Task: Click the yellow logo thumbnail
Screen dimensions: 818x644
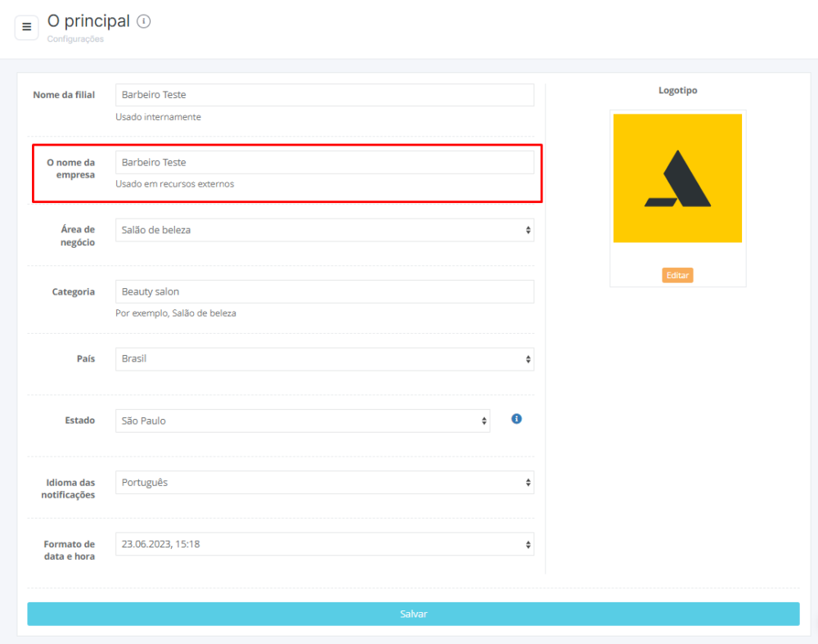Action: point(677,178)
